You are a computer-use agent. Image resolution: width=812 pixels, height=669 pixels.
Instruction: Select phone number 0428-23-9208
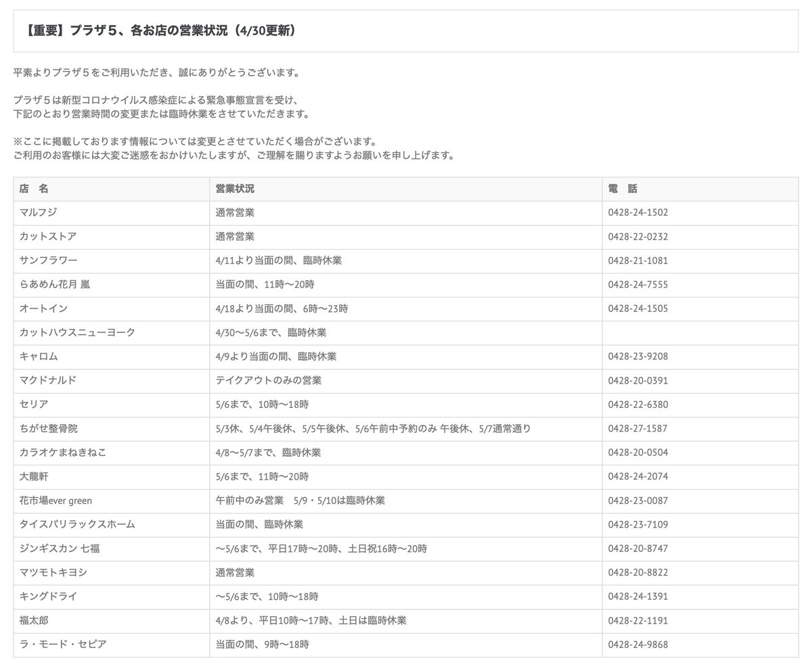(638, 356)
